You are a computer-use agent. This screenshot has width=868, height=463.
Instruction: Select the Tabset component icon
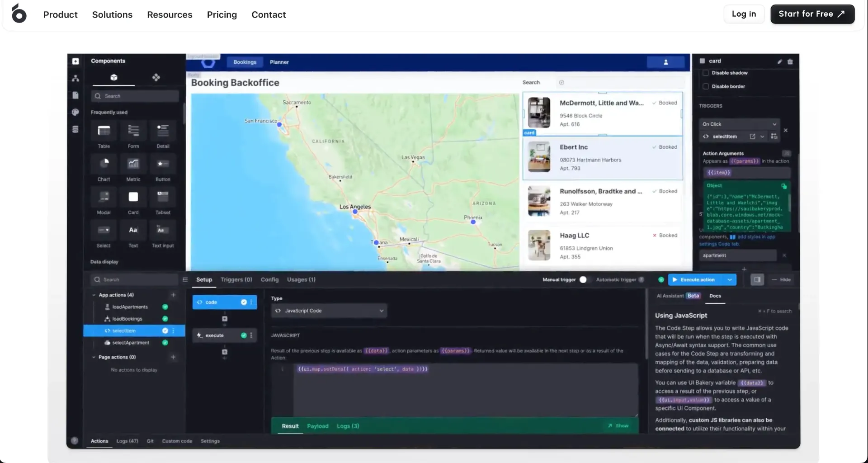pyautogui.click(x=163, y=197)
